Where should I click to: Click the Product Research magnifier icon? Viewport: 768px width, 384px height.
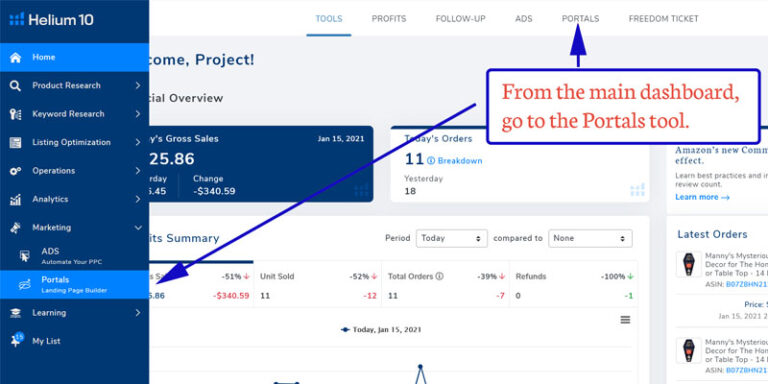click(x=15, y=86)
